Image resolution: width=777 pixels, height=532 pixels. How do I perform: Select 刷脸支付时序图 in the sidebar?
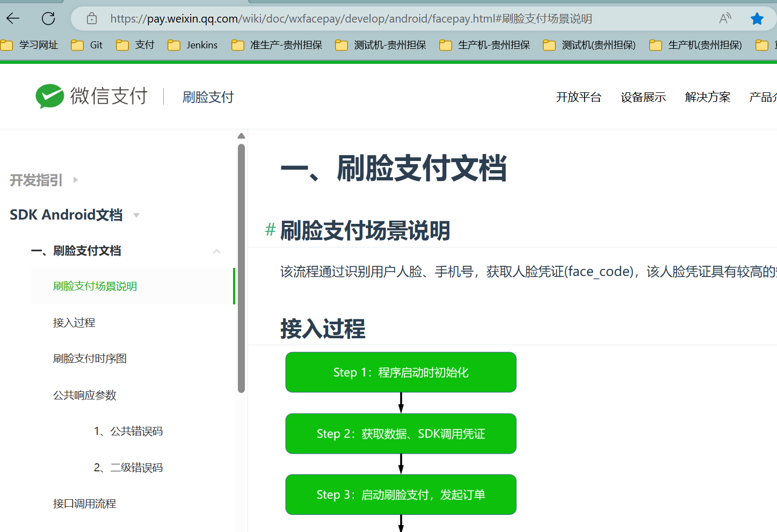coord(90,359)
